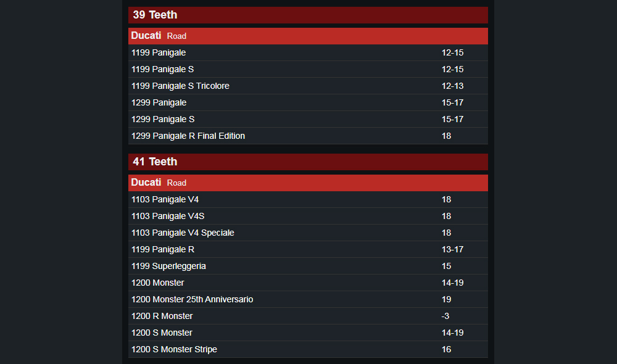The width and height of the screenshot is (617, 364).
Task: Open the 1200 S Monster Stripe listing
Action: pyautogui.click(x=308, y=349)
